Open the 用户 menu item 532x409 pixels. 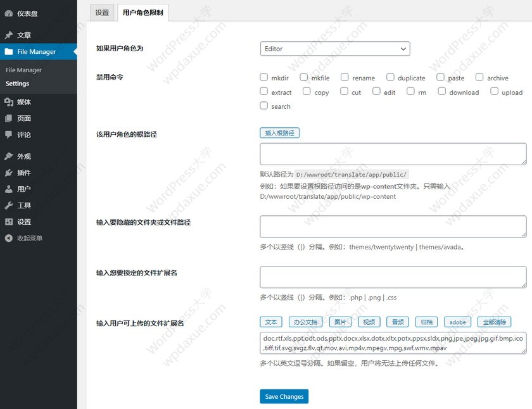[39, 189]
